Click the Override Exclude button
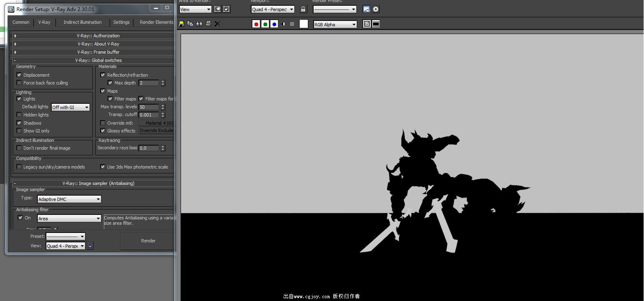Image resolution: width=644 pixels, height=301 pixels. click(x=156, y=131)
